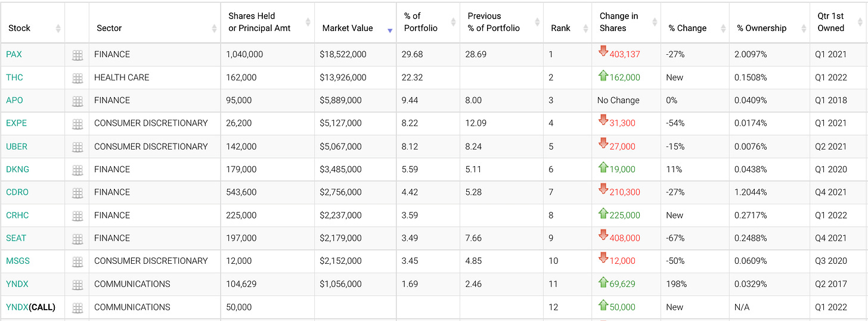
Task: Open the grid icon in the PAX row
Action: [x=77, y=55]
